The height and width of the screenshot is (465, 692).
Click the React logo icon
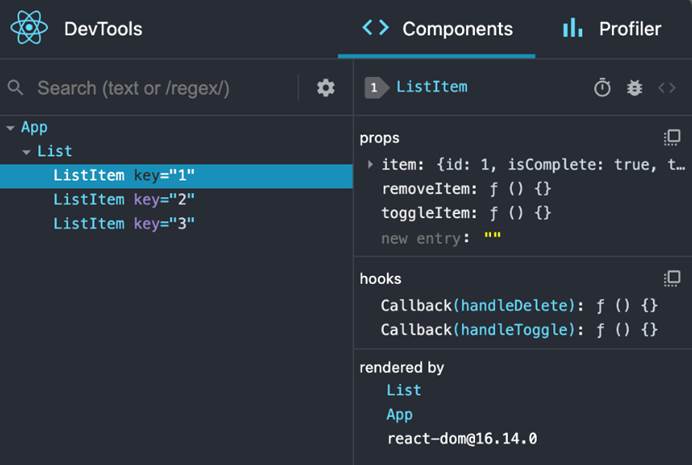point(29,28)
